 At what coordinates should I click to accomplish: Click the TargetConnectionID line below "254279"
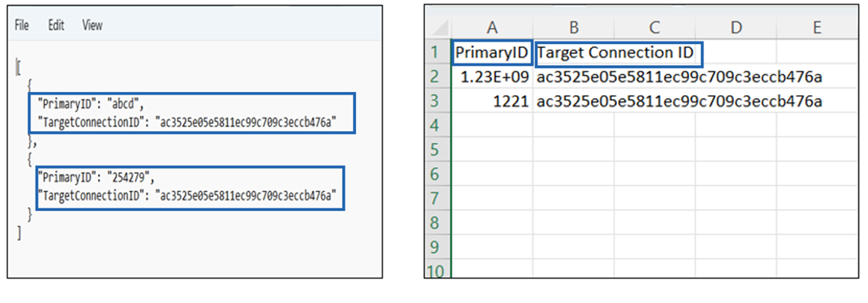(x=187, y=196)
